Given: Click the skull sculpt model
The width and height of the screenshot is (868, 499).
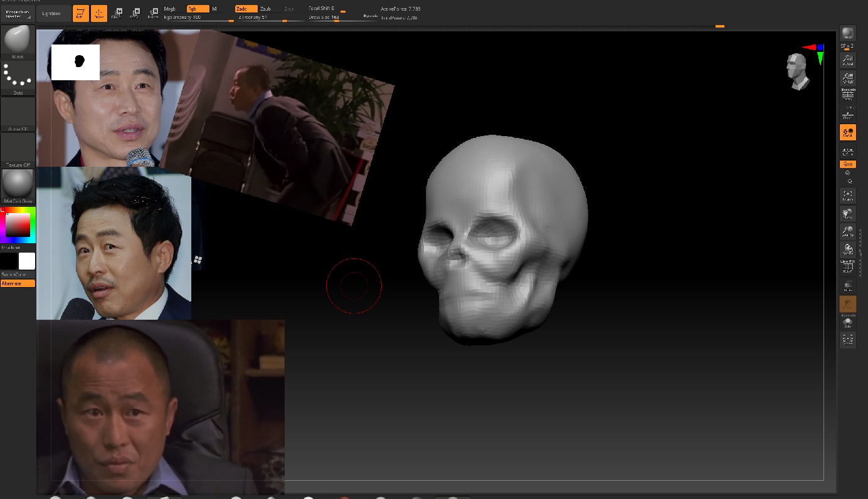Looking at the screenshot, I should [503, 239].
